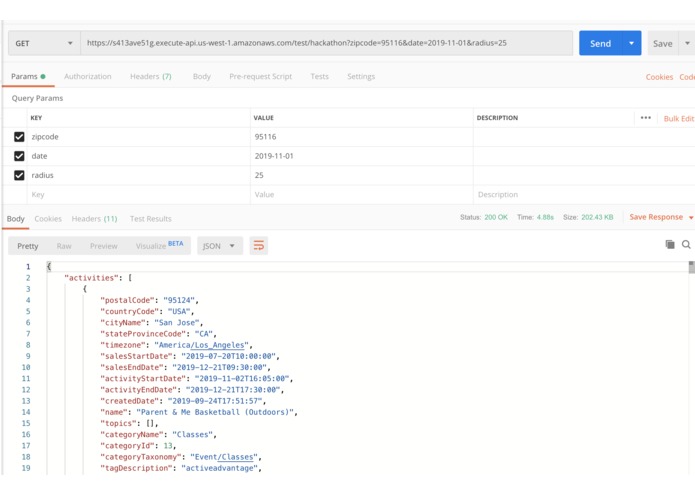The height and width of the screenshot is (494, 695).
Task: Open the response Cookies tab
Action: click(48, 218)
